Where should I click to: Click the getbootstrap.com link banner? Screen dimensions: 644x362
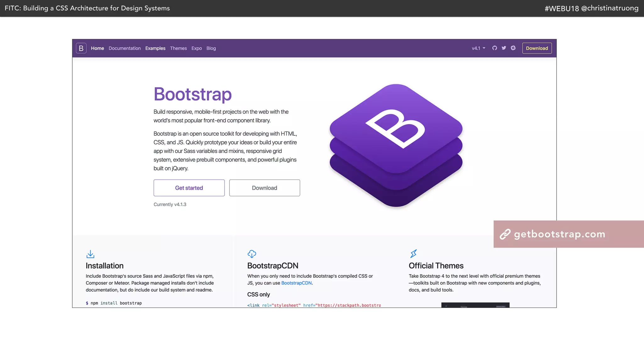pos(569,234)
